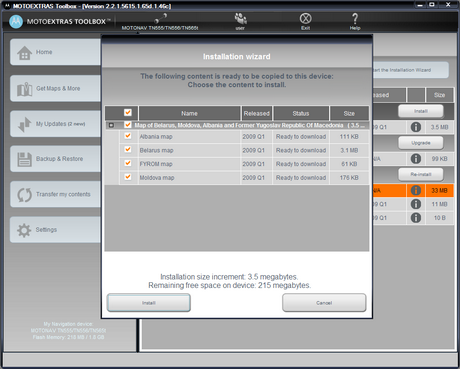The image size is (460, 369).
Task: Click info icon for 11 MB item
Action: [416, 204]
